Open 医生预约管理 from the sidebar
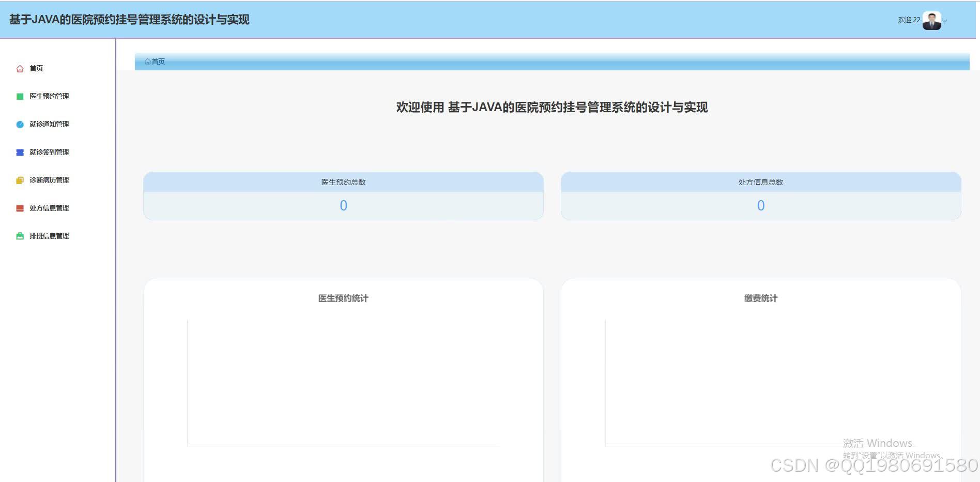The image size is (980, 482). pos(49,96)
